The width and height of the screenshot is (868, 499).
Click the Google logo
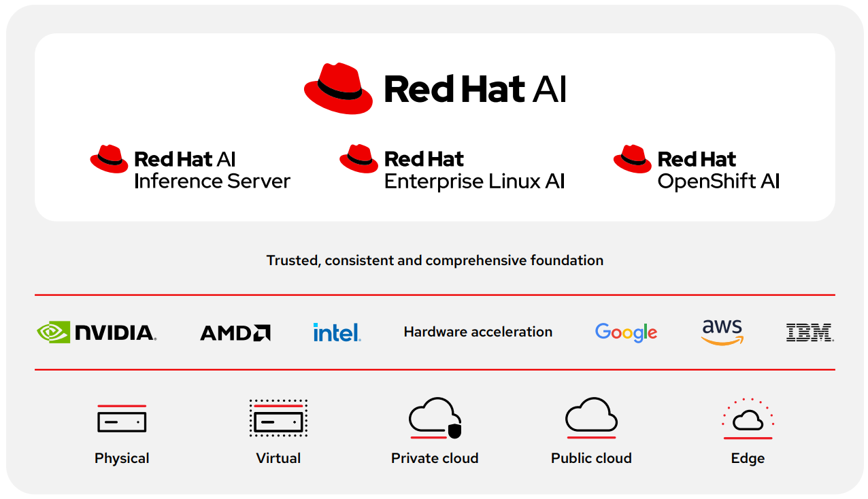(626, 332)
